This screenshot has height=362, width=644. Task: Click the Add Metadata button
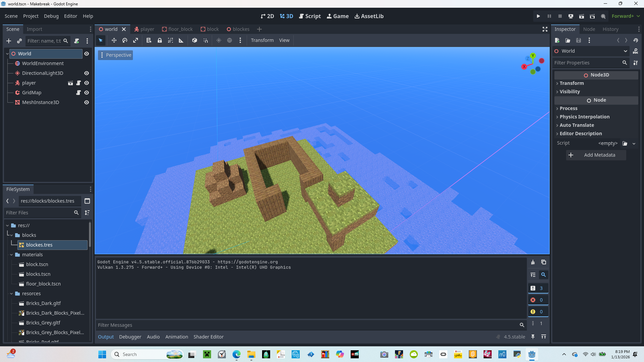[596, 155]
